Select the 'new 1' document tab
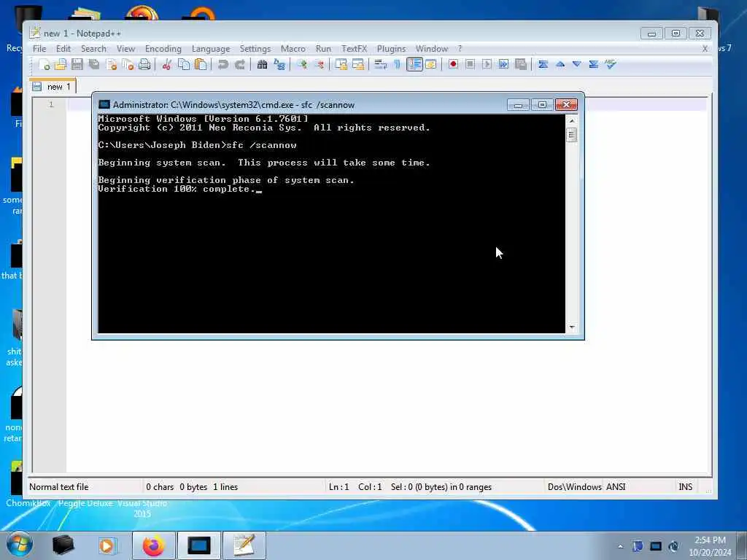 click(53, 86)
